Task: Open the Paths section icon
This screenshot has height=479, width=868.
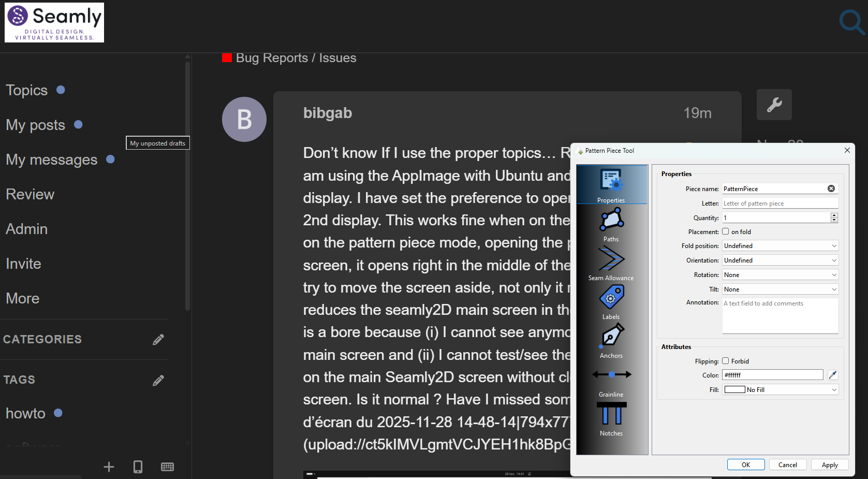Action: 611,220
